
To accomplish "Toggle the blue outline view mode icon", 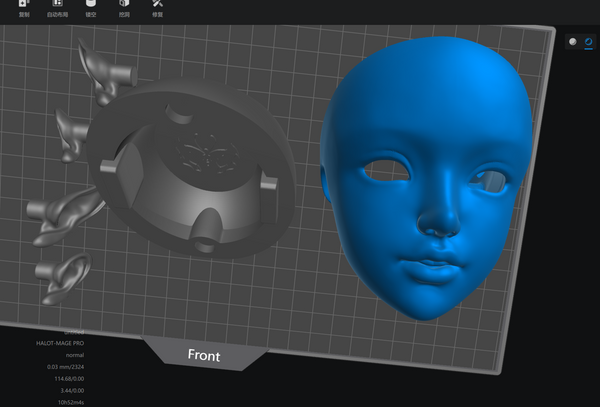I will click(590, 42).
